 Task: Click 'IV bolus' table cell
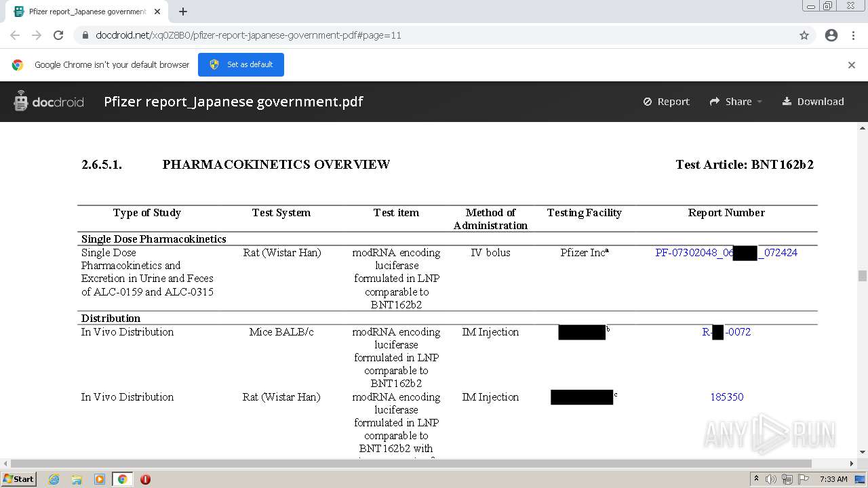tap(490, 253)
